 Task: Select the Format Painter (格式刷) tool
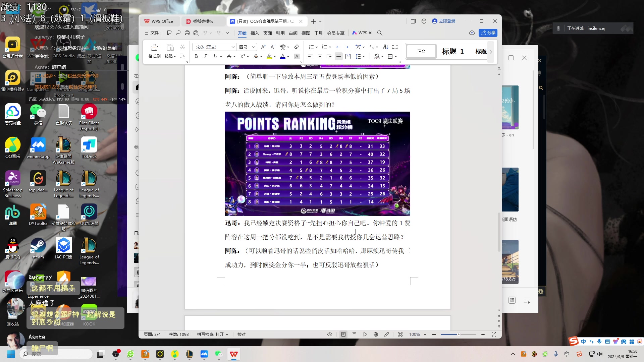click(x=154, y=51)
